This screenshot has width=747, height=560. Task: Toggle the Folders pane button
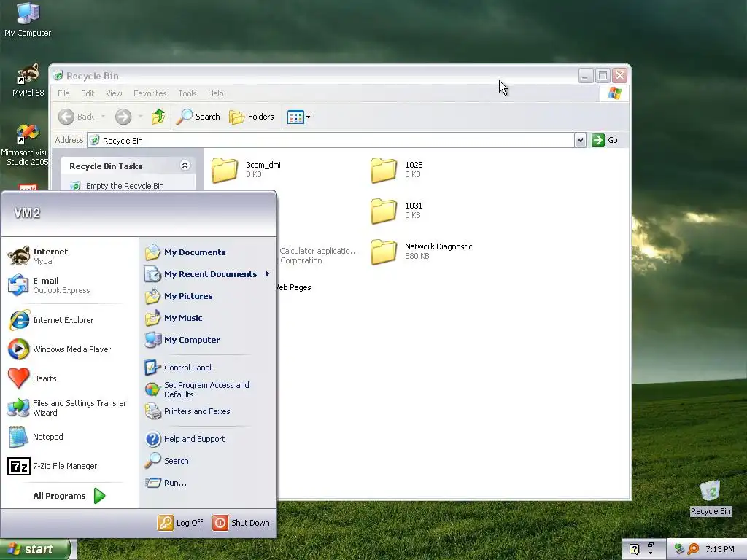(x=252, y=117)
